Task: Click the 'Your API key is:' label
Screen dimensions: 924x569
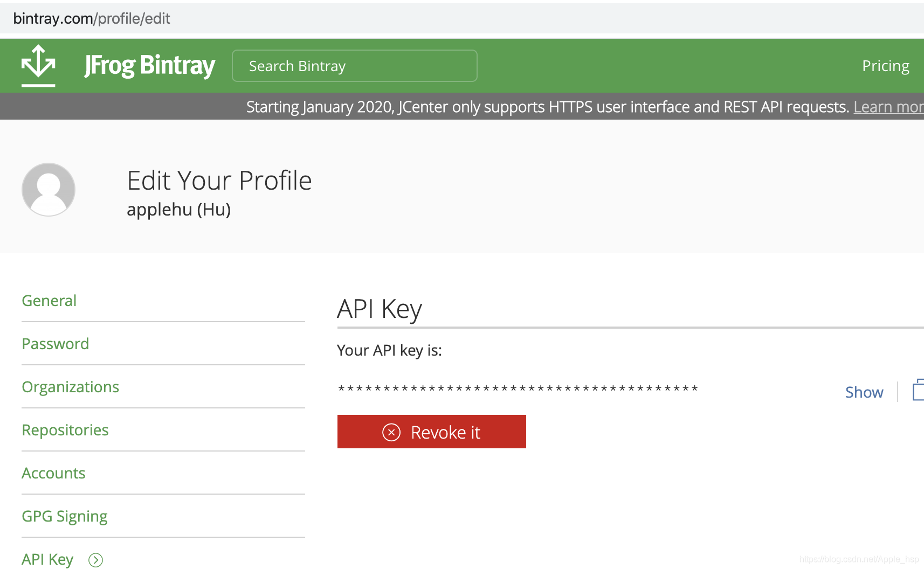Action: tap(389, 350)
